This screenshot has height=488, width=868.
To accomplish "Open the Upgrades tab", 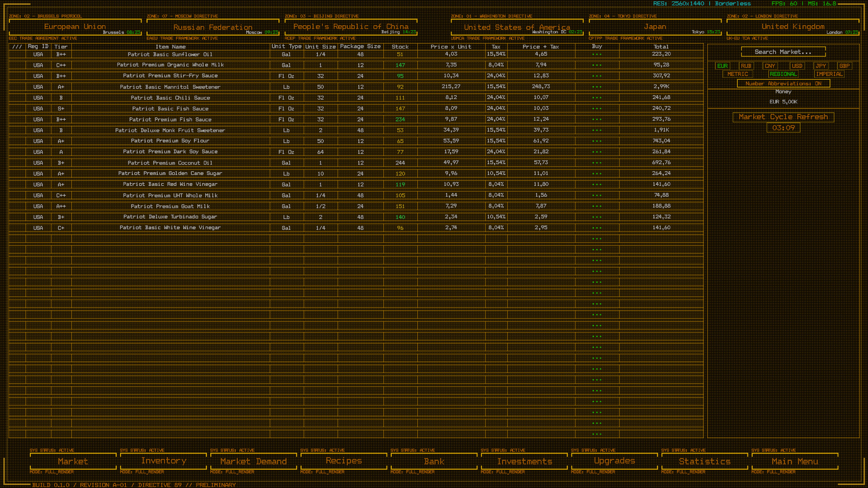I will pyautogui.click(x=614, y=461).
